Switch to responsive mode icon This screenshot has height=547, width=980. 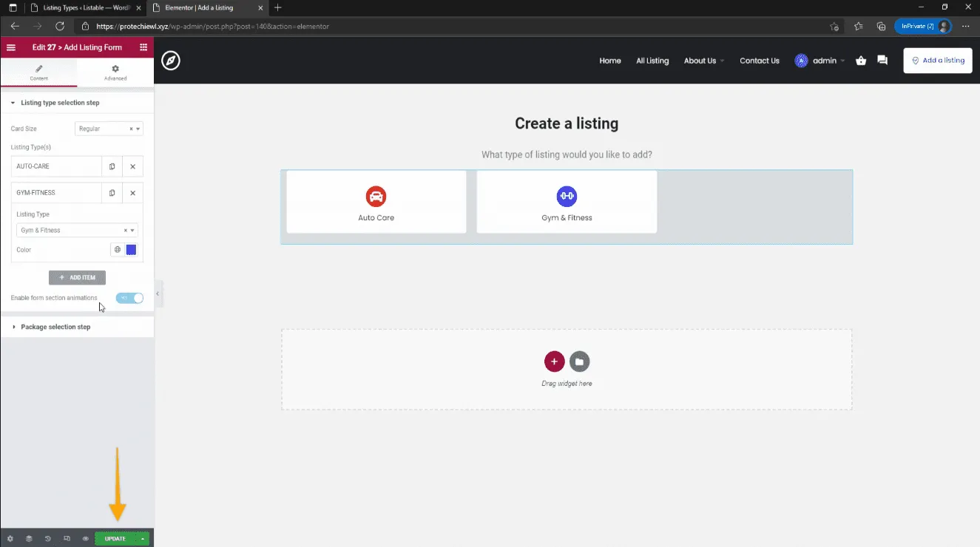(67, 539)
